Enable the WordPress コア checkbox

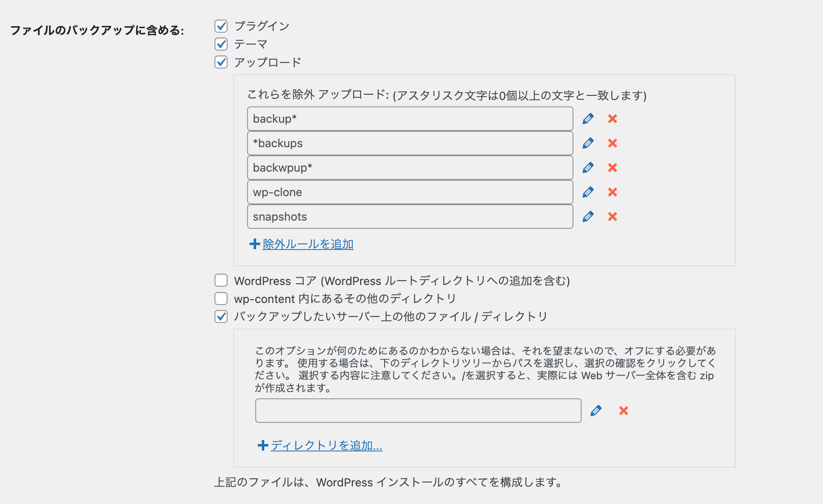[x=221, y=281]
